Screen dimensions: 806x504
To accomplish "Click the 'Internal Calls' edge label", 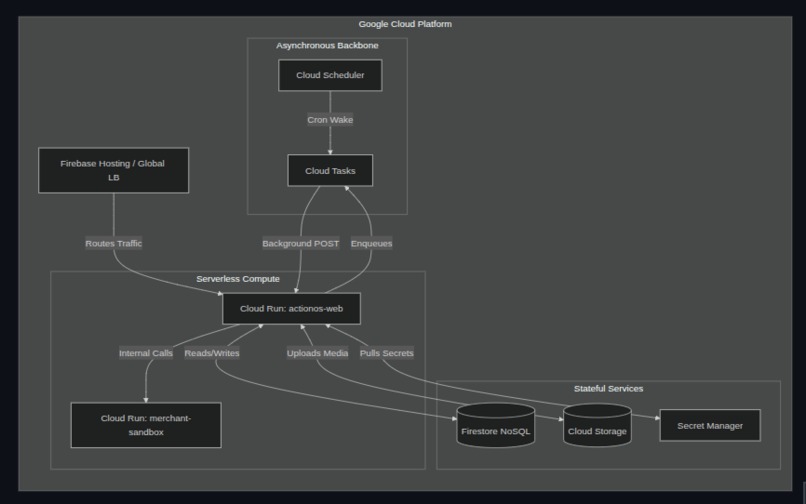I will point(146,353).
